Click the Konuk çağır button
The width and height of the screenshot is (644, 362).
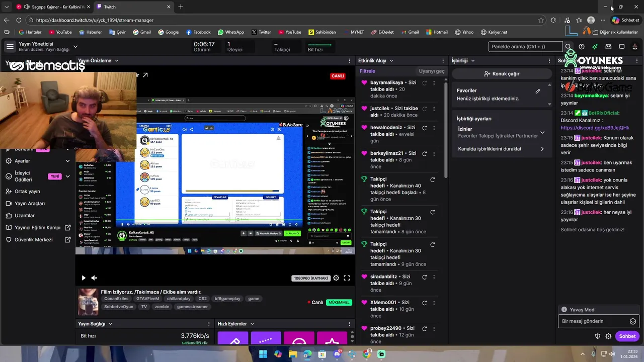click(x=501, y=74)
